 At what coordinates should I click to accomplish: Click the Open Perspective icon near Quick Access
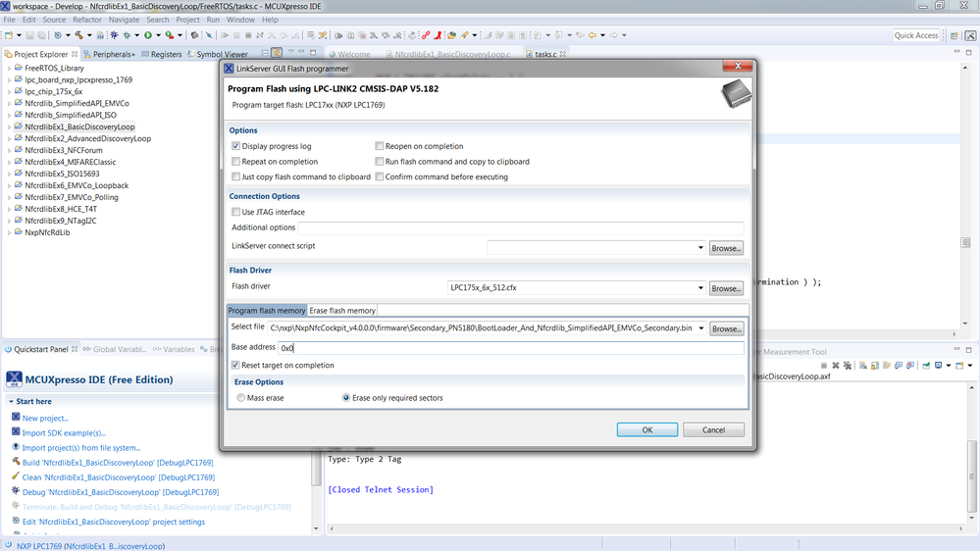(x=954, y=35)
